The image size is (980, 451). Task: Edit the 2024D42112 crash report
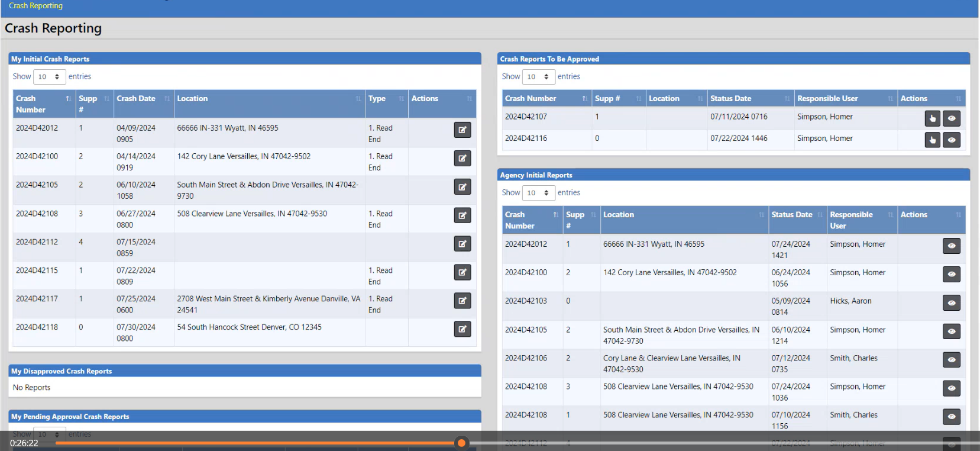click(462, 244)
